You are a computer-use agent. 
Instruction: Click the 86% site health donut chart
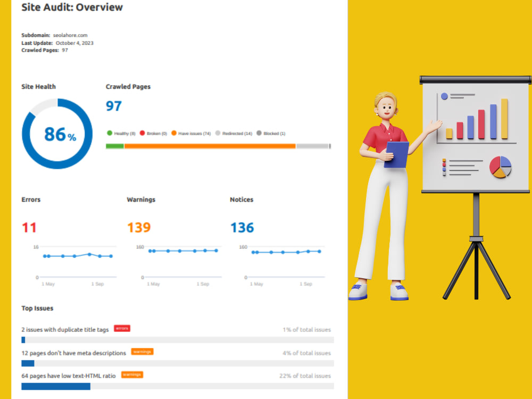[57, 134]
